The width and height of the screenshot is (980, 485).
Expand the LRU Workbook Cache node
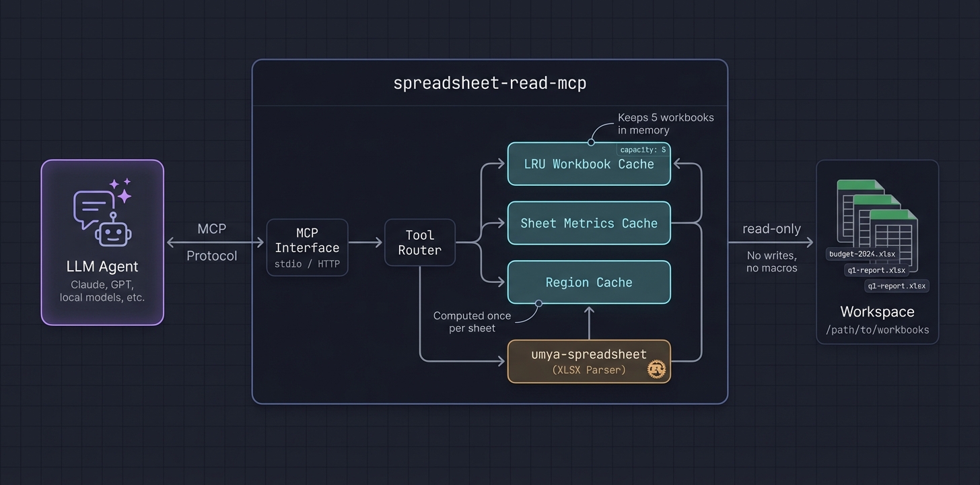coord(588,164)
